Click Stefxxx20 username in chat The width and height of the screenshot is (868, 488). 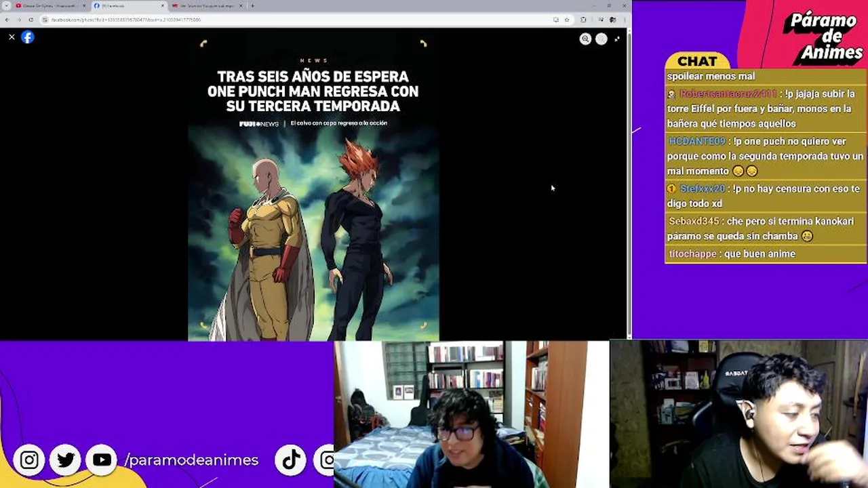coord(703,188)
